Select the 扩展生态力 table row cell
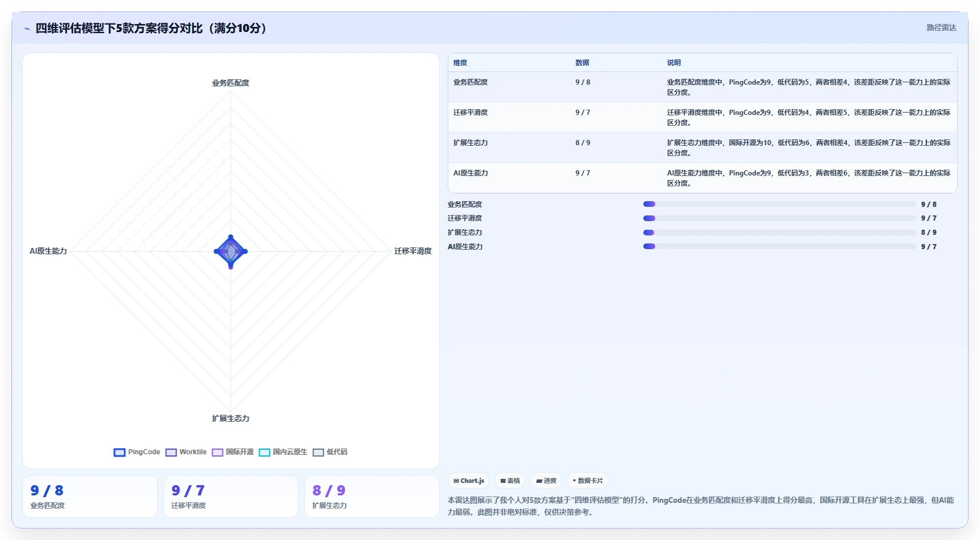This screenshot has height=540, width=980. coord(471,143)
